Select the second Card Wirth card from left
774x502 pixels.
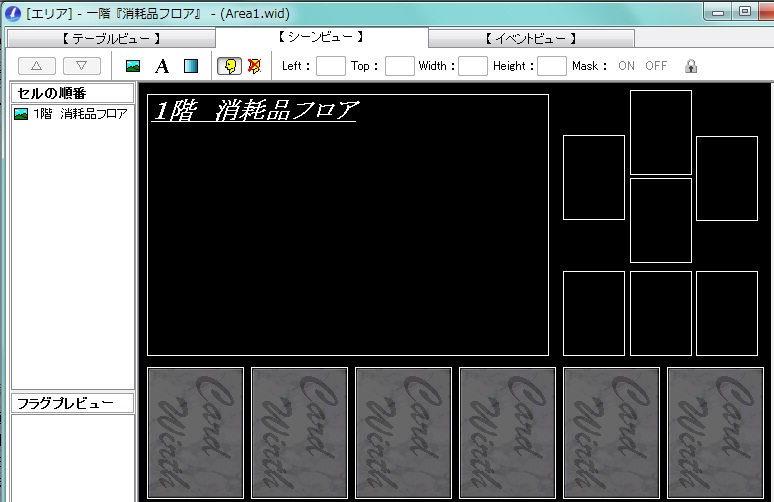pyautogui.click(x=300, y=433)
